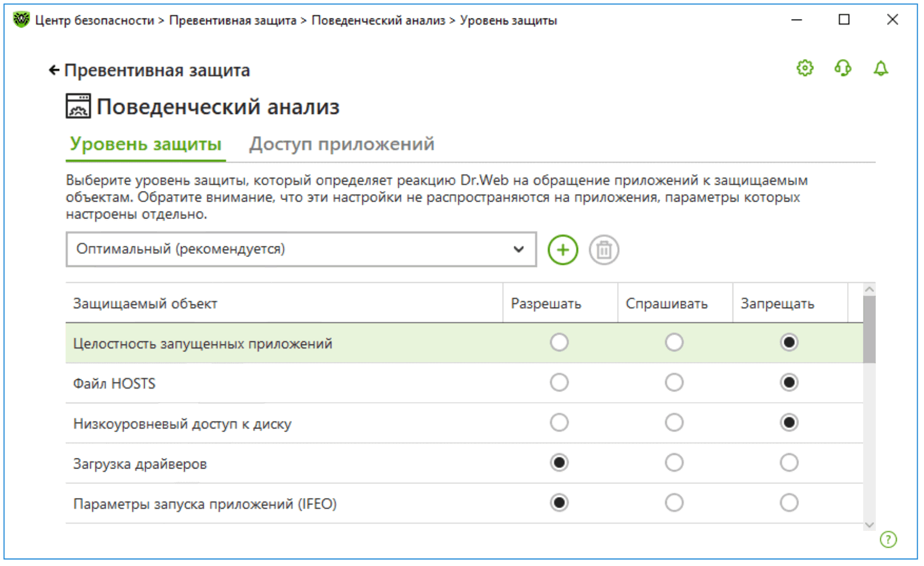This screenshot has width=924, height=566.
Task: Open settings via the green gear icon
Action: click(804, 68)
